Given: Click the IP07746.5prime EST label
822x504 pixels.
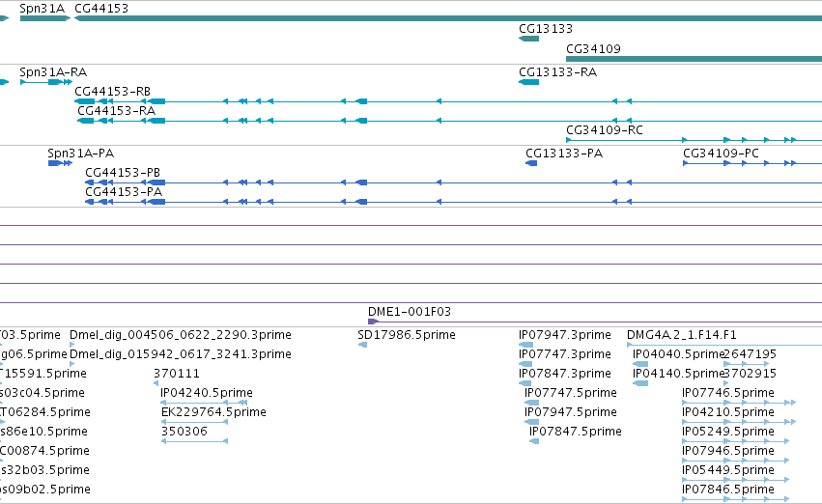Looking at the screenshot, I should [x=728, y=393].
